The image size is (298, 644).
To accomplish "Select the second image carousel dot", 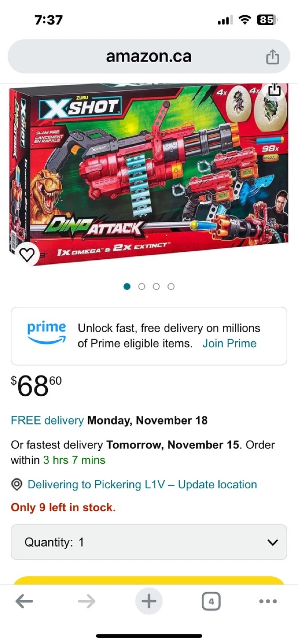I will click(x=142, y=286).
